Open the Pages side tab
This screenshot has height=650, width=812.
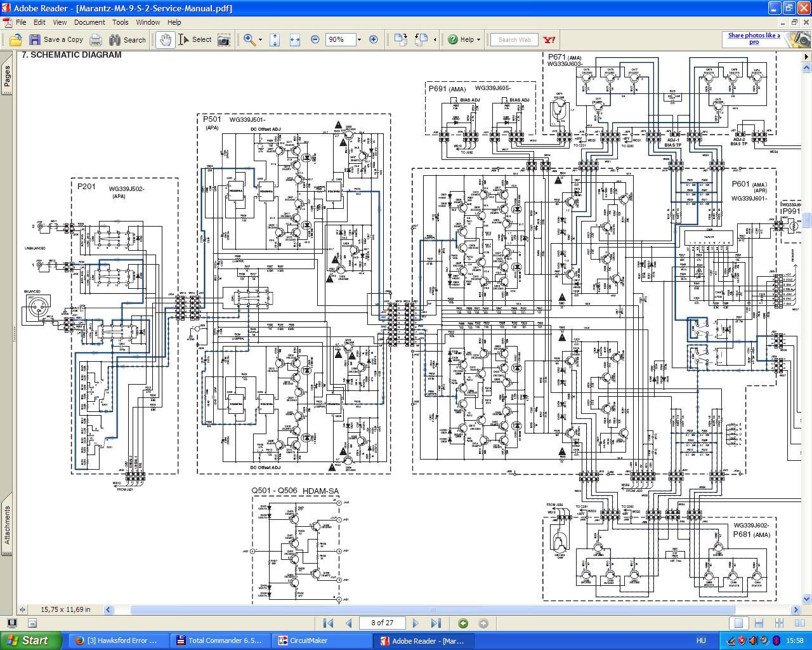tap(7, 76)
